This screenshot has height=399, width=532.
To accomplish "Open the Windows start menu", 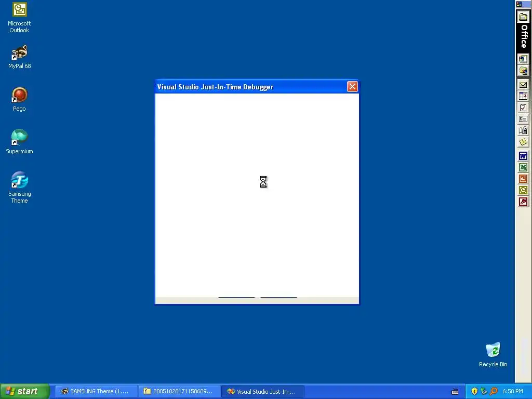I will [25, 391].
